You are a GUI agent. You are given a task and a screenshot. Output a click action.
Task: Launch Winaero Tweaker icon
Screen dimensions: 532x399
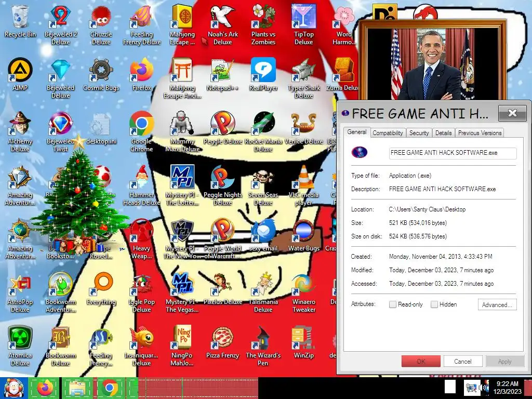tap(303, 292)
